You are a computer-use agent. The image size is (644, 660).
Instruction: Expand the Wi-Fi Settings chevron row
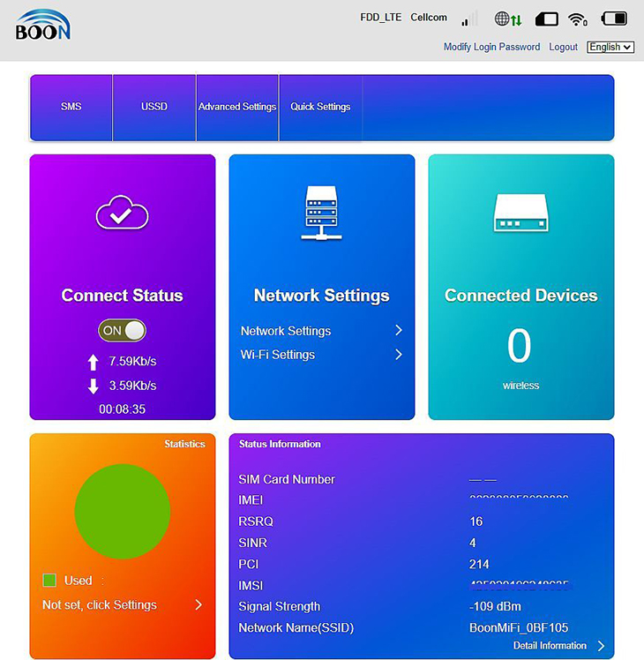[322, 355]
